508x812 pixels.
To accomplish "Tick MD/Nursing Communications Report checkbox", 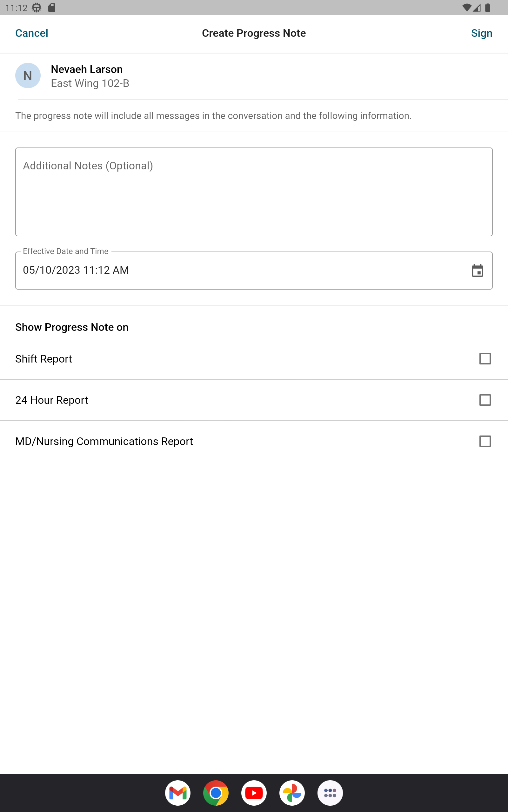I will pyautogui.click(x=485, y=441).
